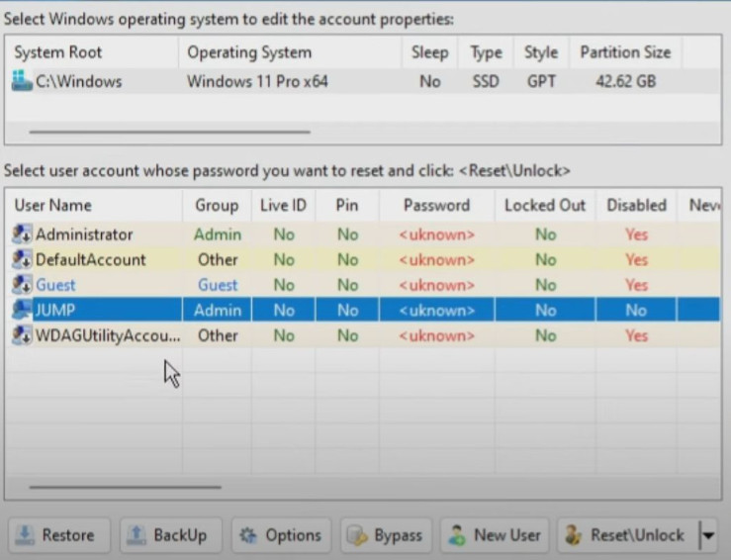Image resolution: width=731 pixels, height=560 pixels.
Task: Click the Pin No cell in WDAGUtilityAccount row
Action: coord(348,335)
